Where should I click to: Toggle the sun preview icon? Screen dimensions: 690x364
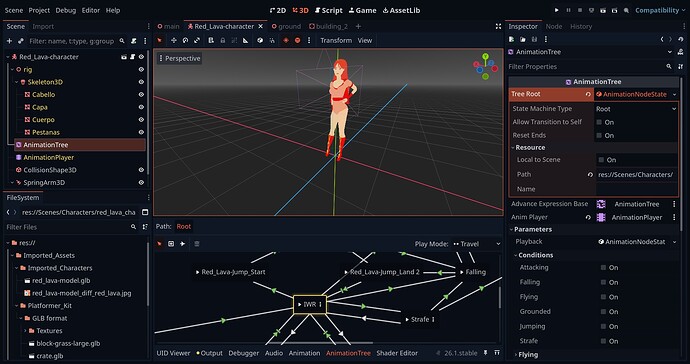286,40
